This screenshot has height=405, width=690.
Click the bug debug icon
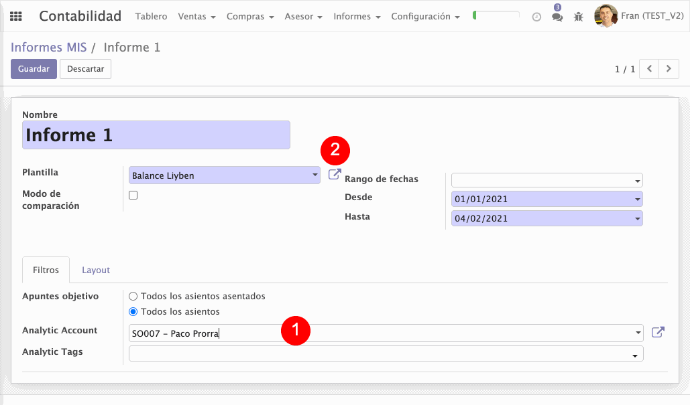(x=578, y=17)
